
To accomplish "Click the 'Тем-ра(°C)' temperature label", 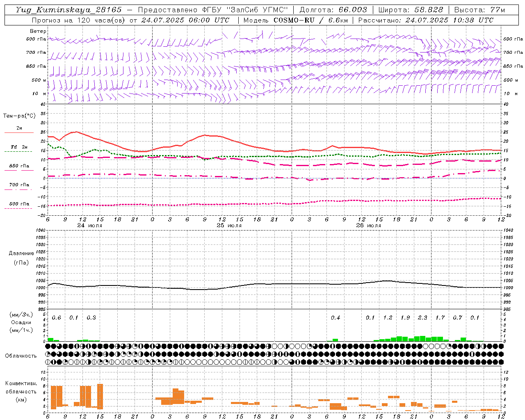I will tap(19, 116).
